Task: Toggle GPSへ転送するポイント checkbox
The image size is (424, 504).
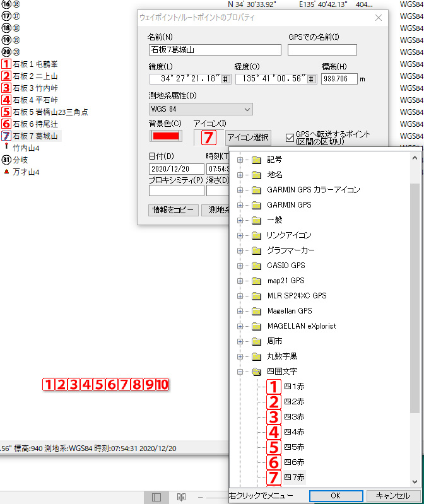Action: (x=290, y=137)
